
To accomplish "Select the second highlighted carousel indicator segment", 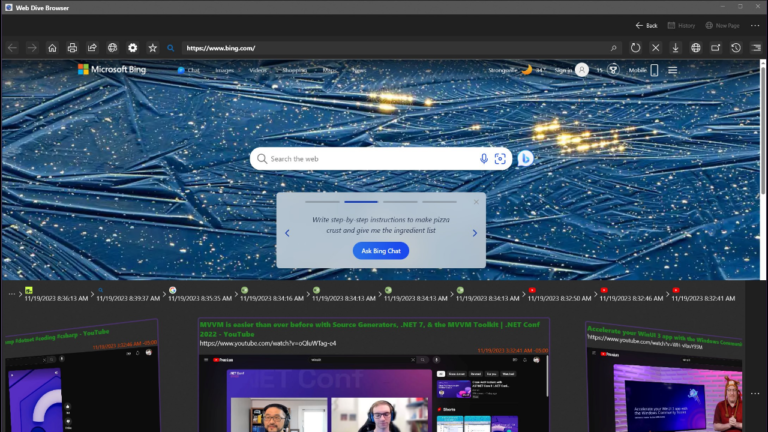I will click(361, 202).
